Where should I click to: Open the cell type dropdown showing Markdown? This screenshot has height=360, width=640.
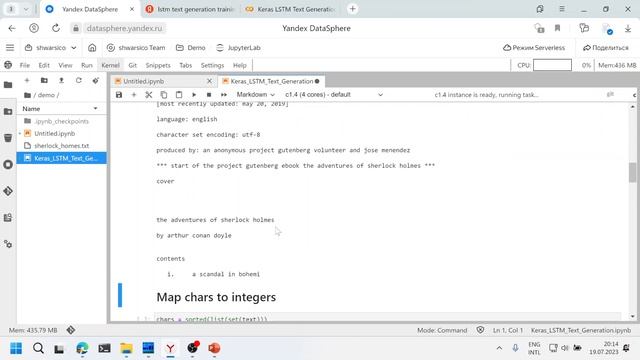256,95
